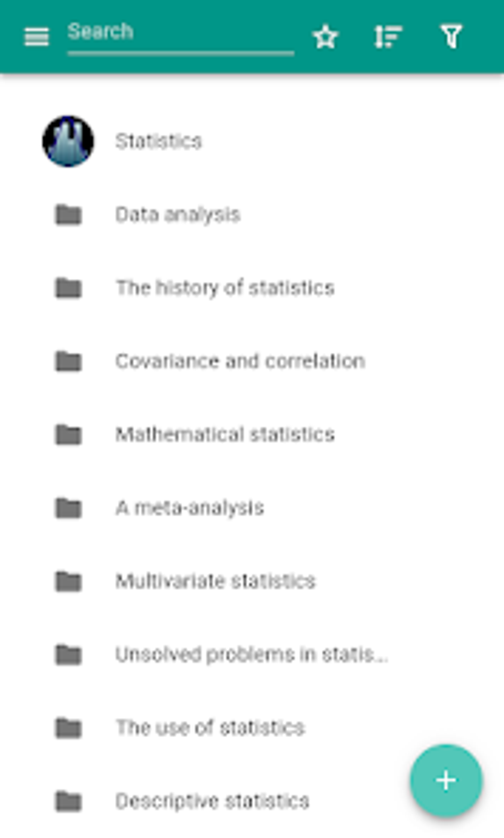Click the filter funnel icon
This screenshot has width=504, height=838.
pyautogui.click(x=450, y=37)
